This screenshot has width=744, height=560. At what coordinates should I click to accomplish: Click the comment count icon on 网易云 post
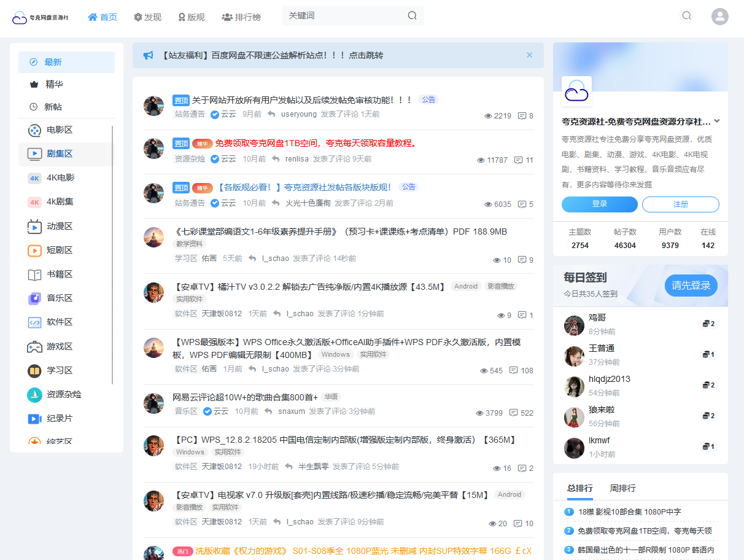pyautogui.click(x=513, y=413)
